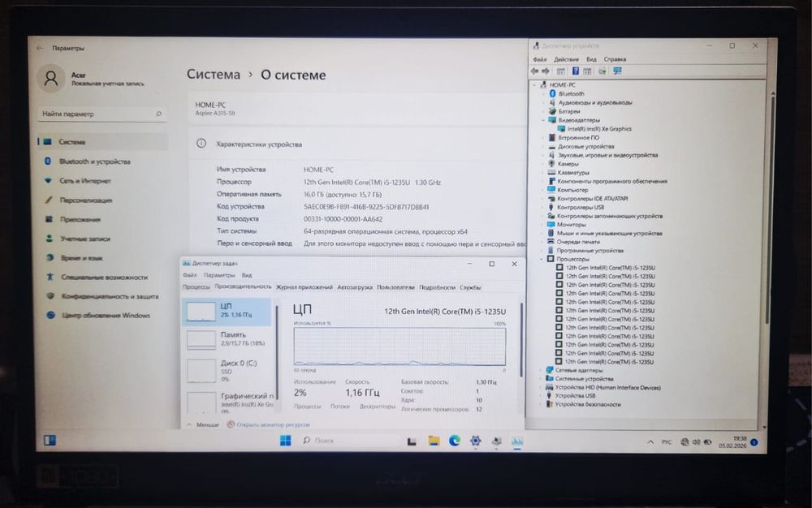Open the Действие menu in Device Manager
Screen dimensions: 812x508
(566, 59)
